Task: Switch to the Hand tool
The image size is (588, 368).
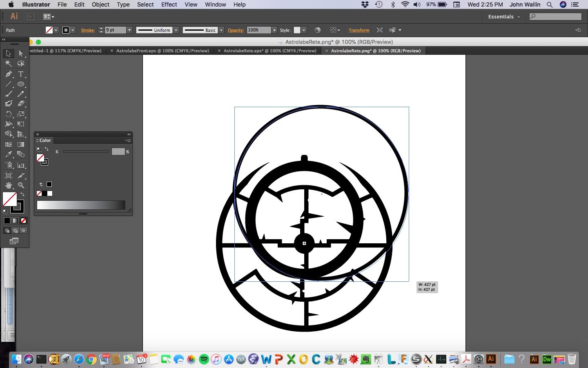Action: tap(9, 185)
